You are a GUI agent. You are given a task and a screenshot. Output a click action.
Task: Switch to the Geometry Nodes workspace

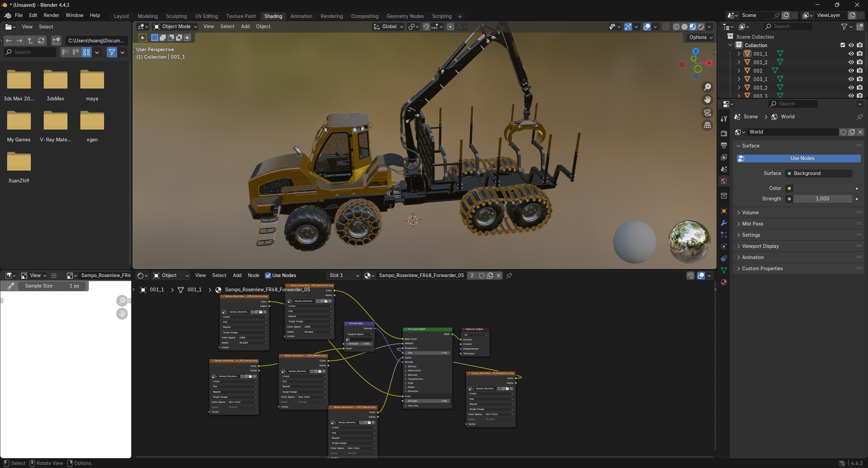[x=405, y=16]
